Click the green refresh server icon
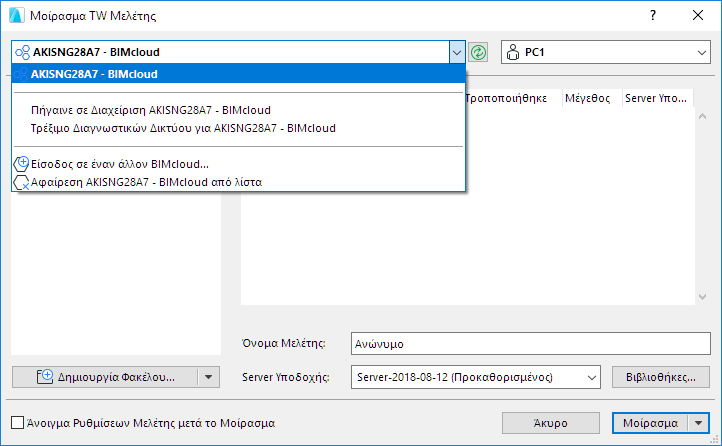722x446 pixels. click(478, 52)
